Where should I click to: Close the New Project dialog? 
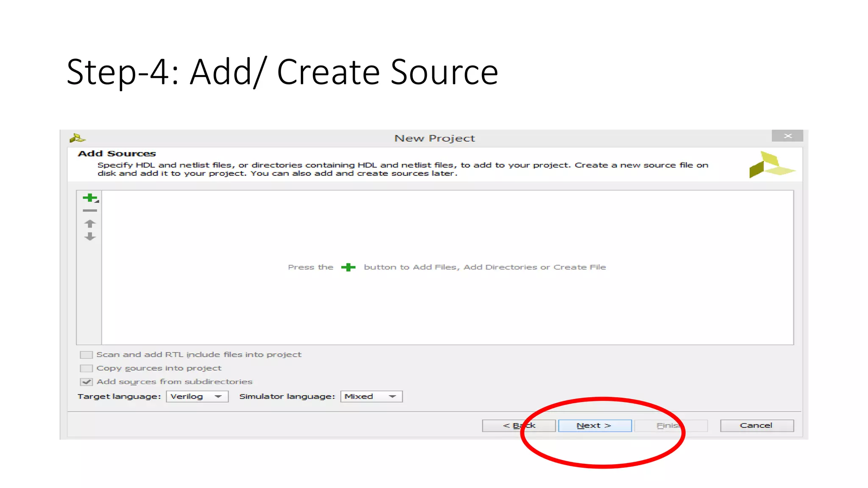pos(787,136)
